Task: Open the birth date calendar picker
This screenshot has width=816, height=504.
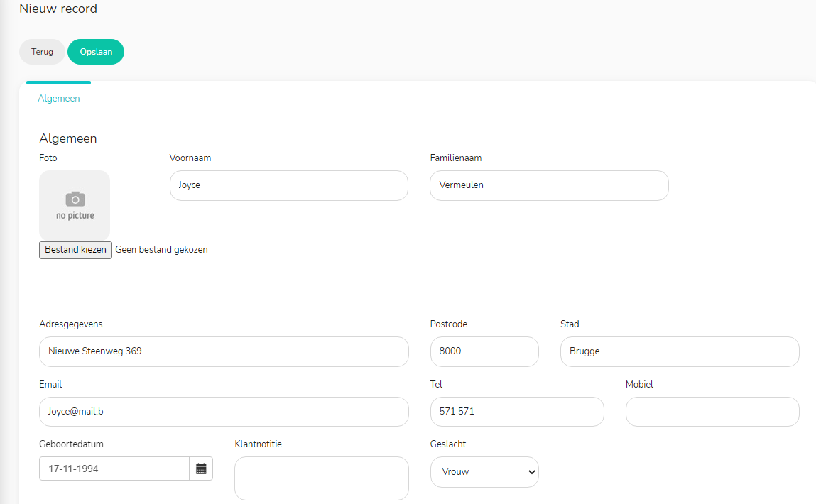Action: point(202,469)
